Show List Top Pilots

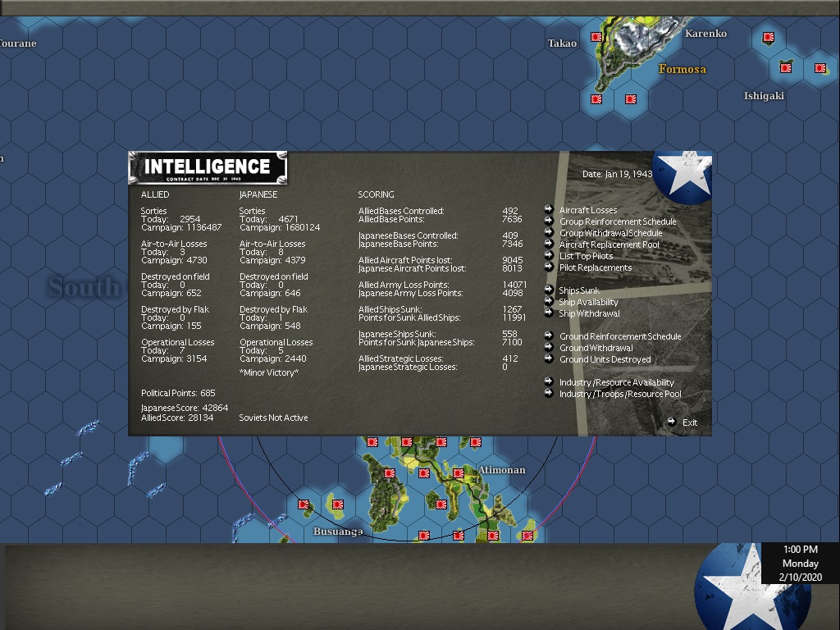pyautogui.click(x=586, y=256)
